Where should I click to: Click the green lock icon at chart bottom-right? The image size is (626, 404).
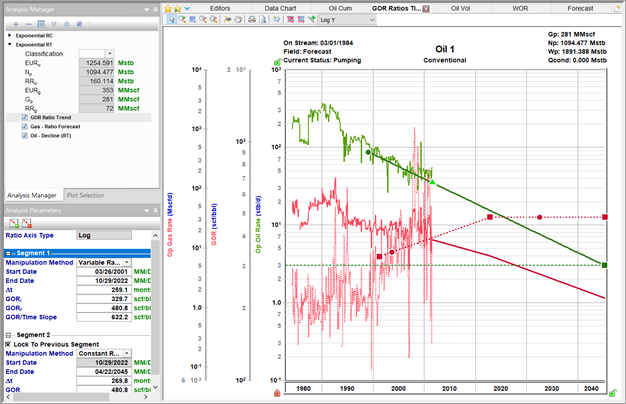pos(613,393)
